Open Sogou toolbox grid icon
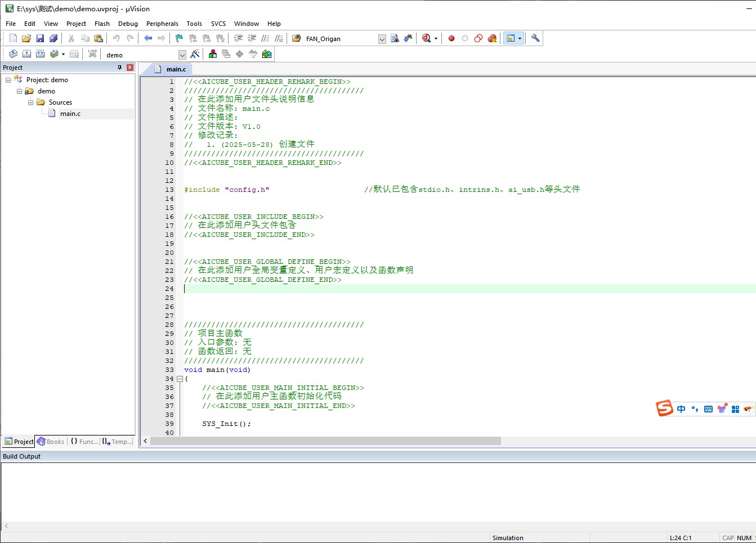 pos(735,409)
